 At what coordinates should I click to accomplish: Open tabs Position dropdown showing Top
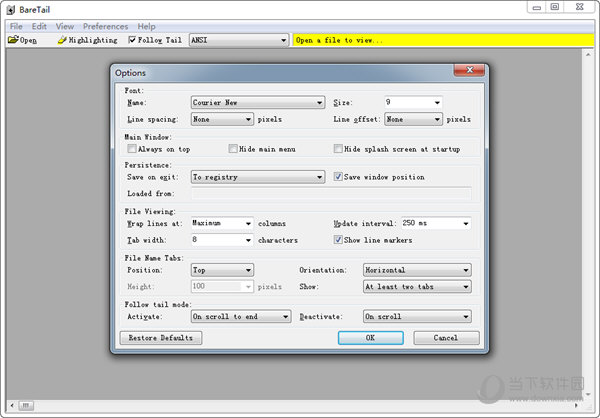(x=222, y=270)
